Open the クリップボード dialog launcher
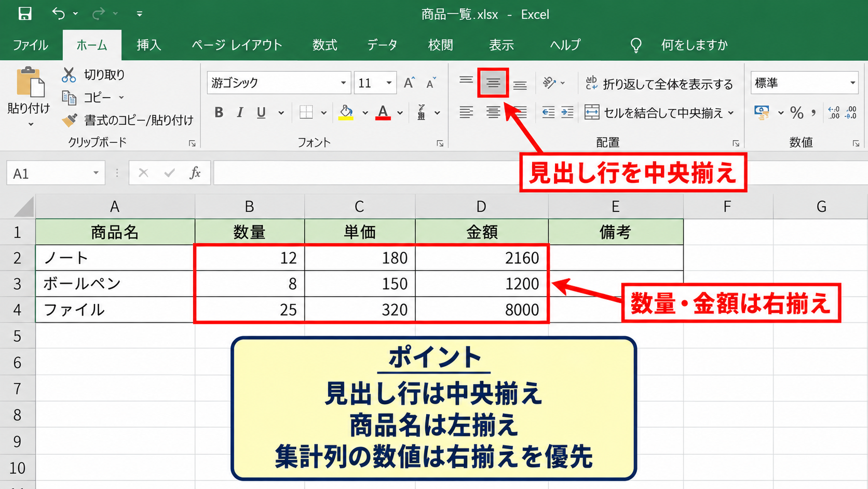This screenshot has height=489, width=868. [192, 143]
